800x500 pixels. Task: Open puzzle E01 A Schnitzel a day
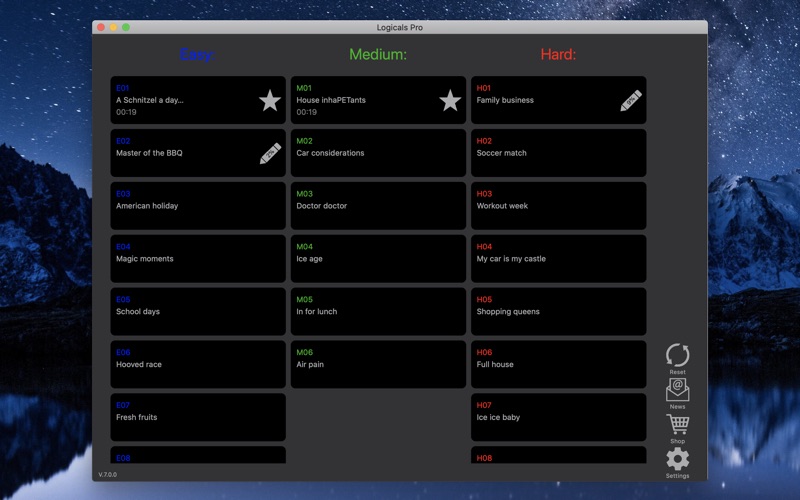coord(198,100)
